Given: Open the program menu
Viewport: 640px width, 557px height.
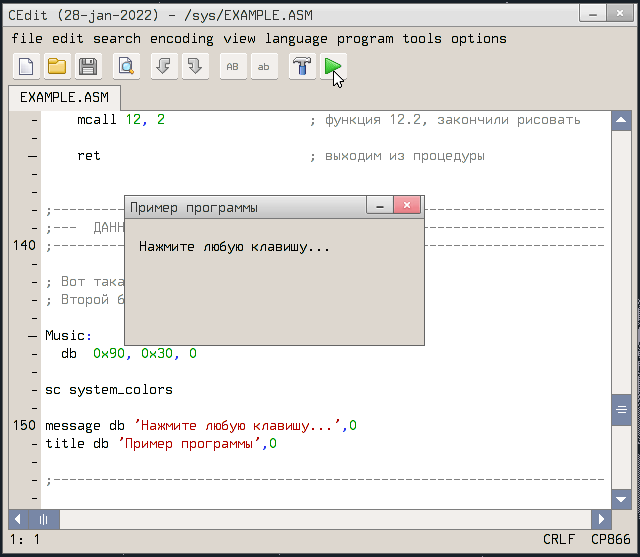Looking at the screenshot, I should [365, 39].
